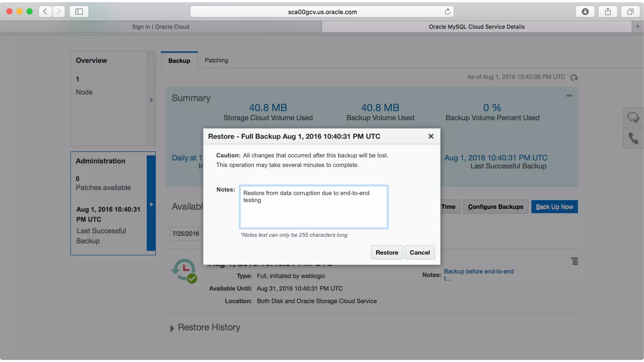644x362 pixels.
Task: Focus the Notes text area
Action: click(314, 206)
